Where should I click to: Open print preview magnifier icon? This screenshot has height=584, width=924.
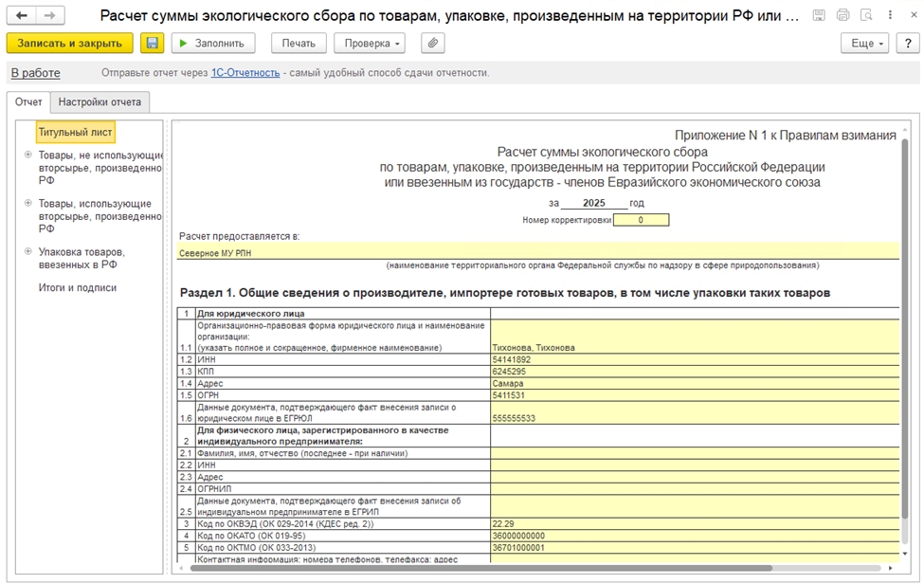tap(866, 15)
